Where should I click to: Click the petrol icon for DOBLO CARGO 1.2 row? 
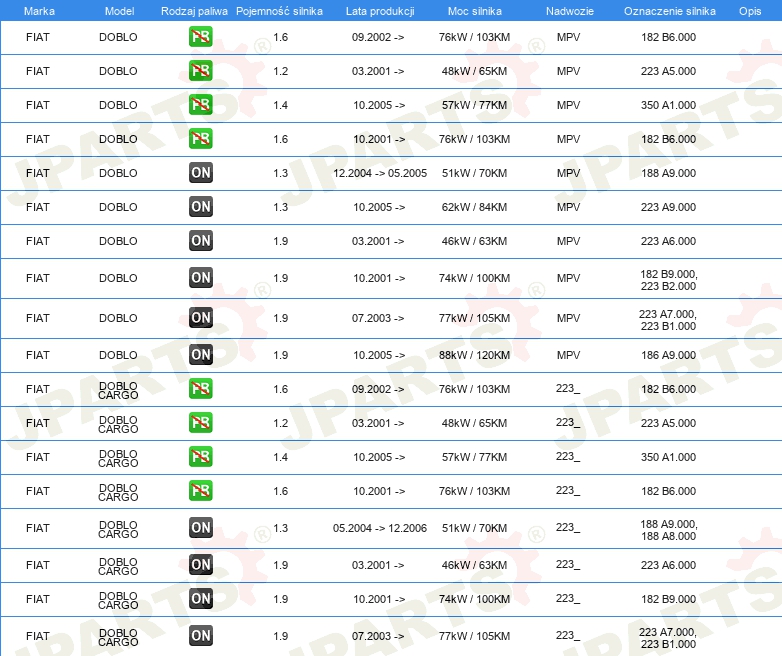coord(200,423)
